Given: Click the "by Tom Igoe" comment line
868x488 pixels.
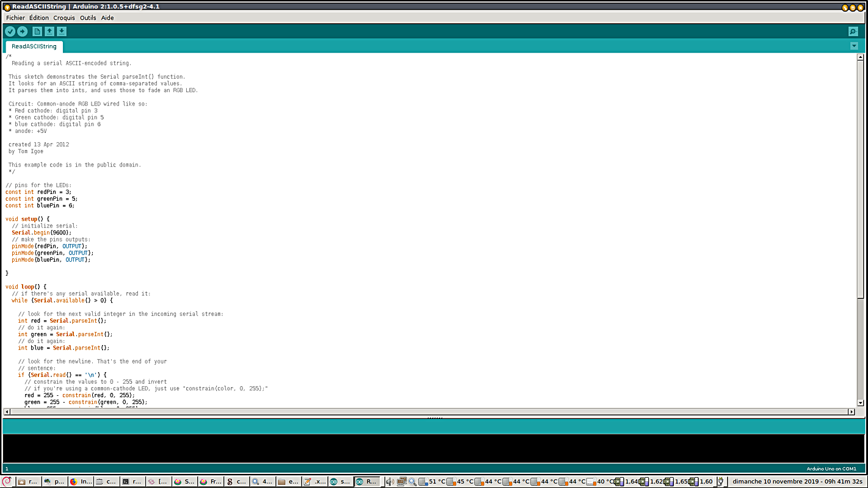Looking at the screenshot, I should click(26, 151).
